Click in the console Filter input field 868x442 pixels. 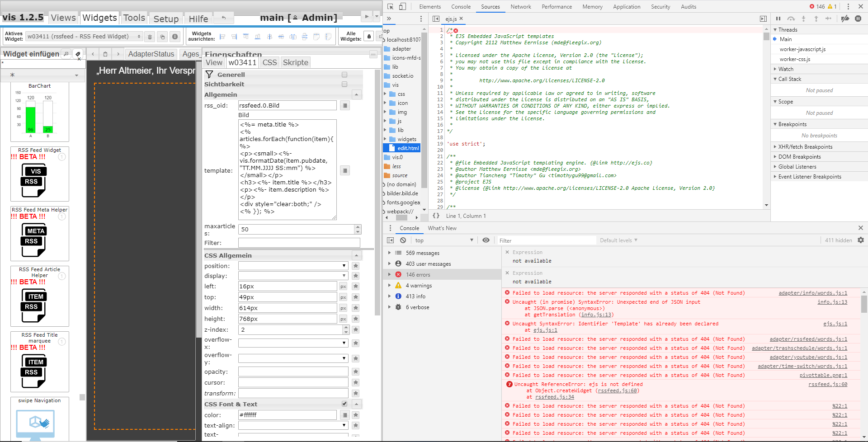[x=546, y=240]
